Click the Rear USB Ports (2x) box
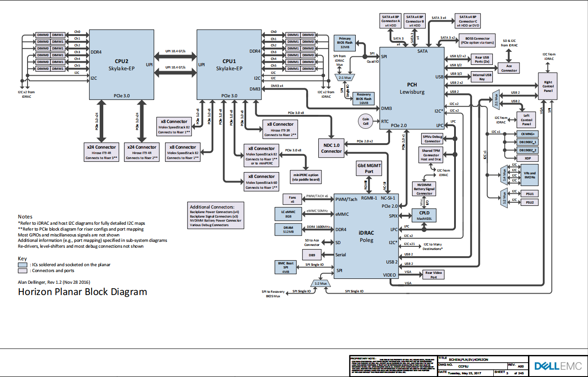This screenshot has width=588, height=377. (482, 59)
